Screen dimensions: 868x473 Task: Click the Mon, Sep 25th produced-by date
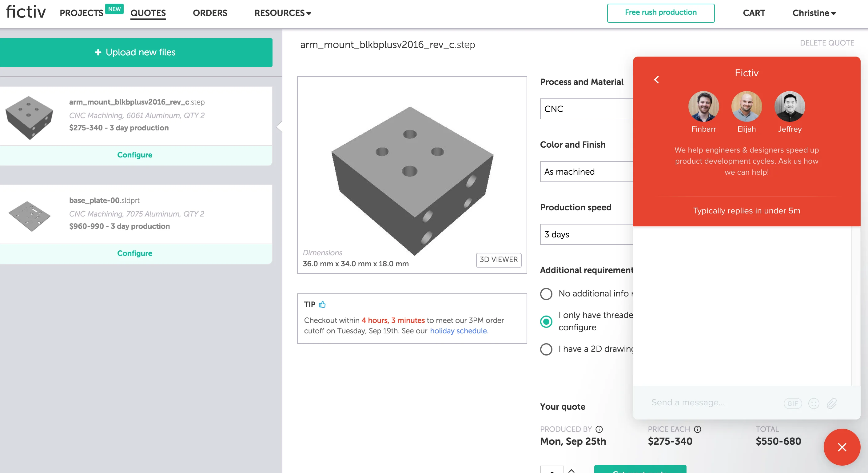(x=573, y=441)
